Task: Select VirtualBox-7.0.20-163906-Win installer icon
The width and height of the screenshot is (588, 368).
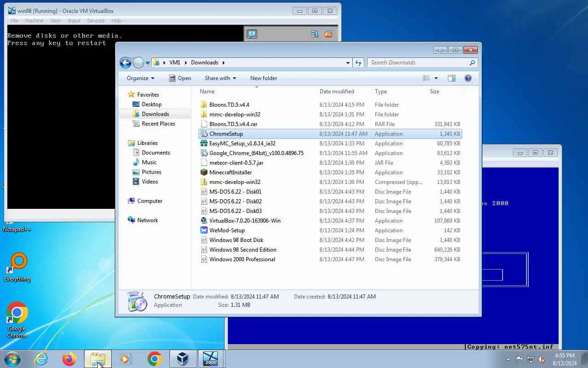Action: (x=204, y=221)
